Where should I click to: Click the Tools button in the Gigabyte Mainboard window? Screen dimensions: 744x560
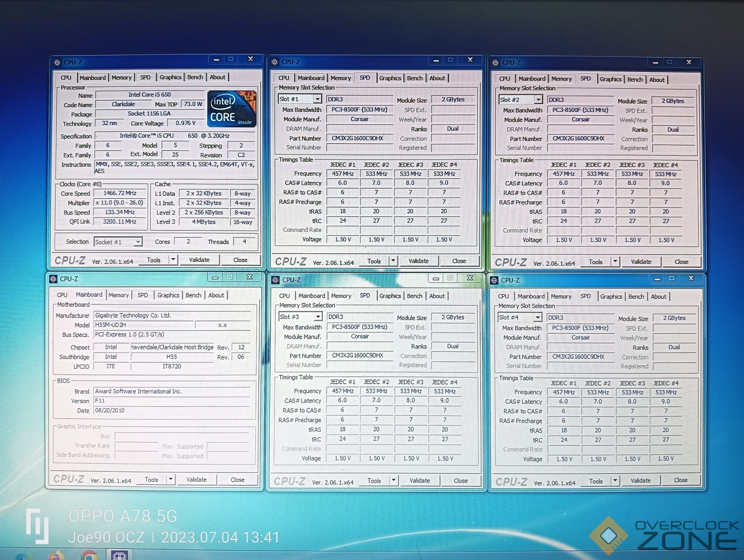pyautogui.click(x=151, y=479)
